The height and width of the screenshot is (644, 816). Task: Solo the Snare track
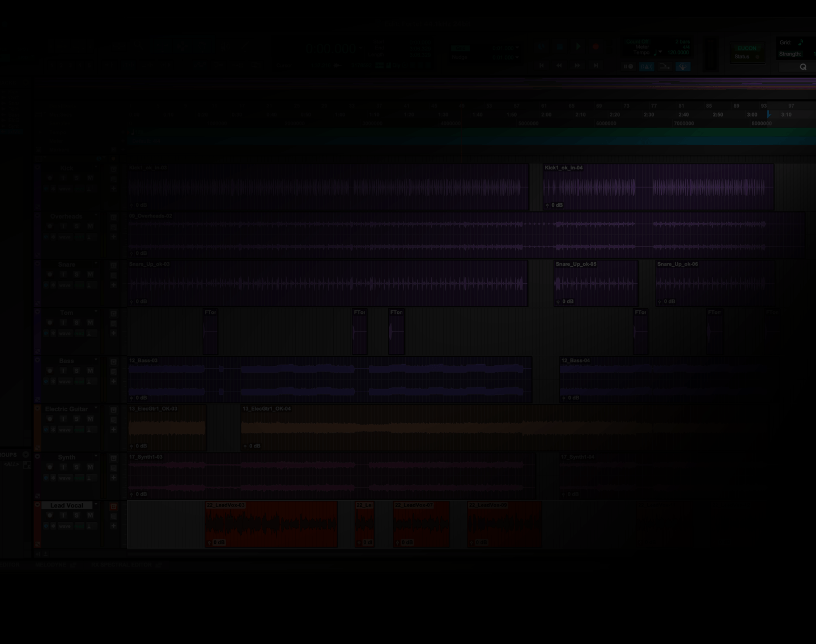point(76,274)
